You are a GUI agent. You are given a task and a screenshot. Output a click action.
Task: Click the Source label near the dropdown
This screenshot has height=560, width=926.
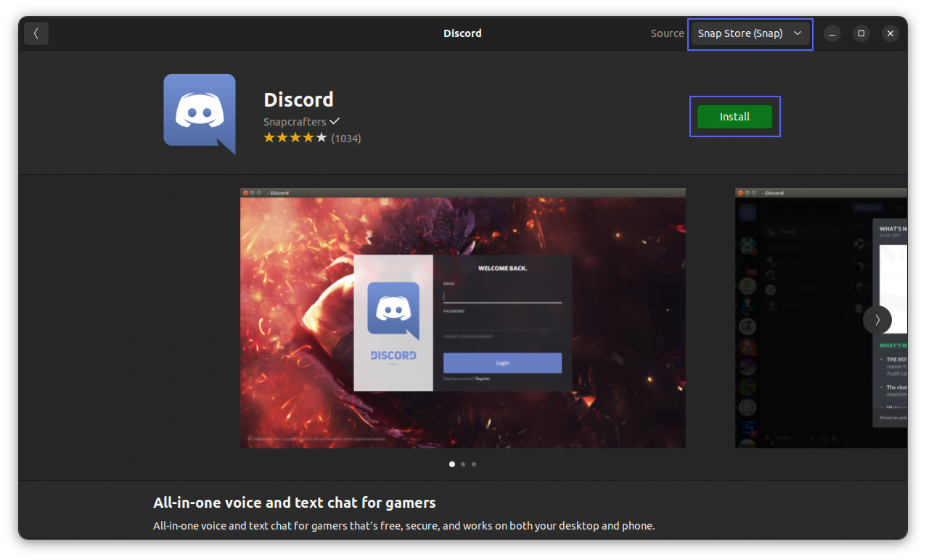(666, 33)
